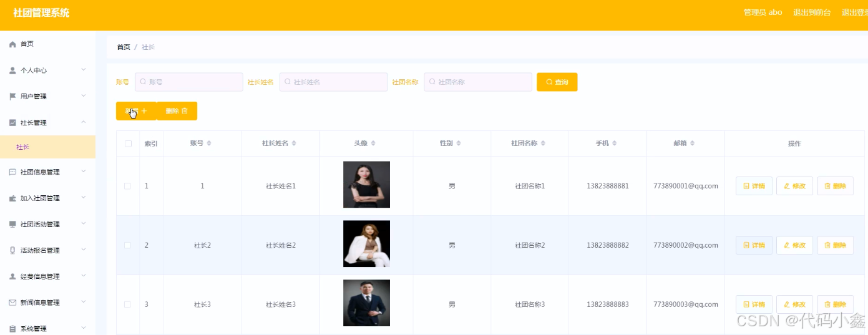Viewport: 868px width, 335px height.
Task: Expand the 个人中心 sidebar chevron
Action: point(84,70)
